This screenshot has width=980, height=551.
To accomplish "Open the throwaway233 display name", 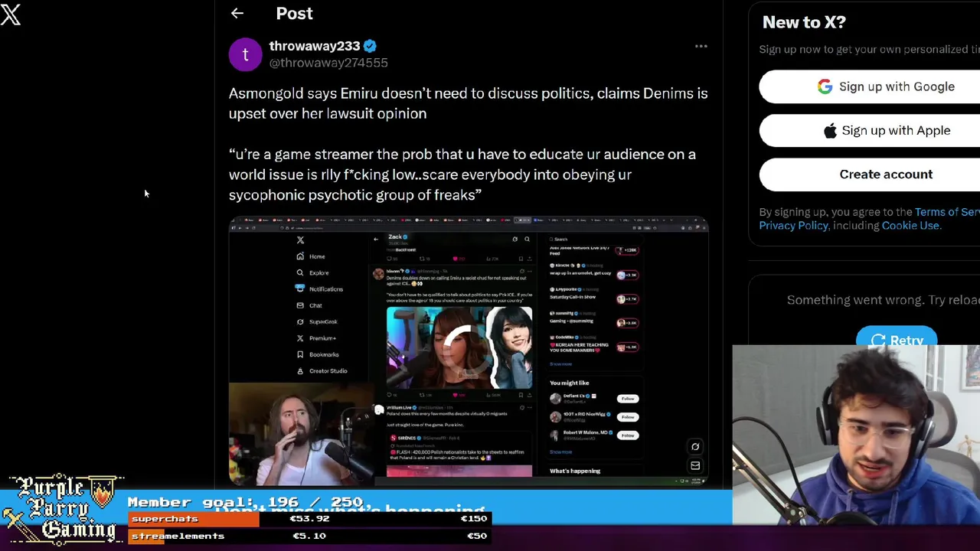I will coord(314,46).
